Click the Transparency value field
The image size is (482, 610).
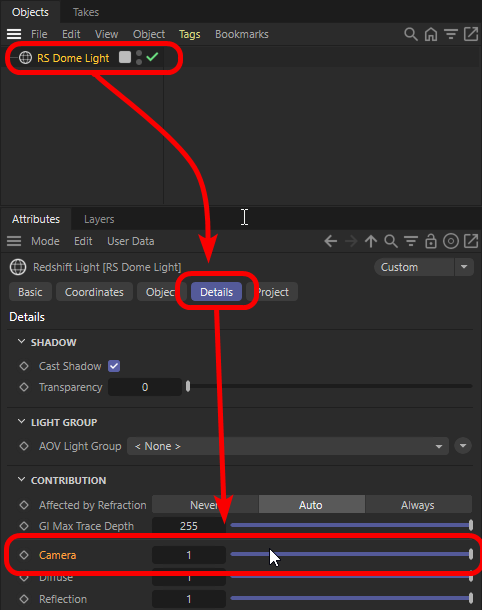(145, 387)
